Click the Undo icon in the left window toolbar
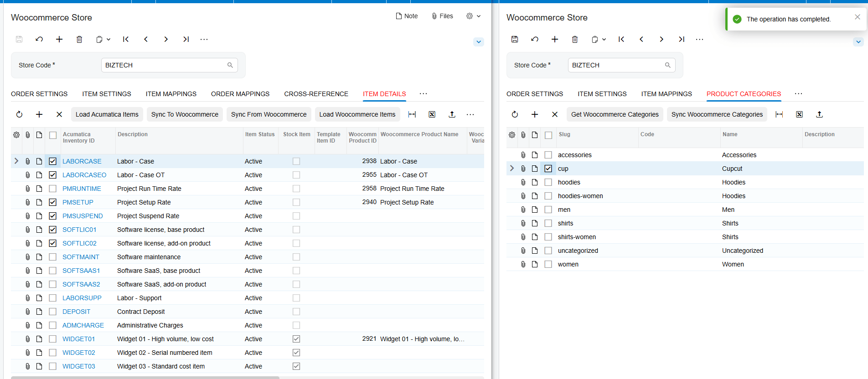The image size is (868, 379). click(39, 39)
